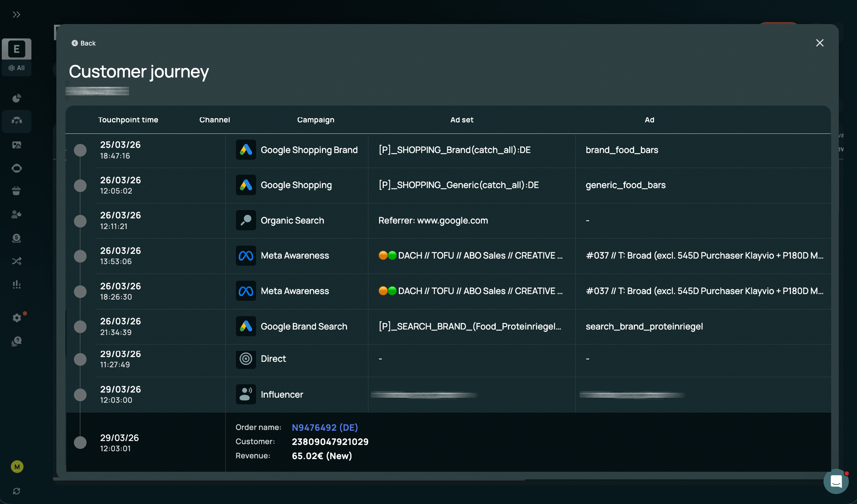The image size is (857, 504).
Task: Click the Channel column header
Action: 215,120
